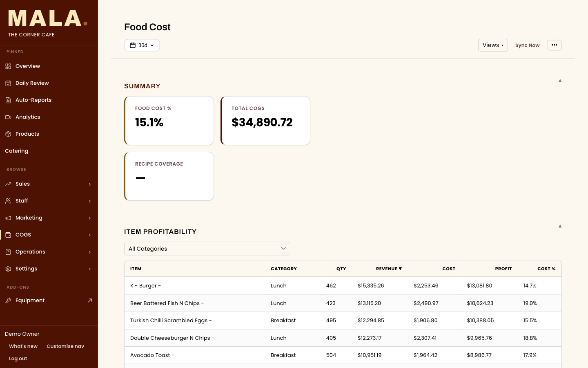Viewport: 588px width, 368px height.
Task: Click the MALA logo
Action: [x=48, y=18]
